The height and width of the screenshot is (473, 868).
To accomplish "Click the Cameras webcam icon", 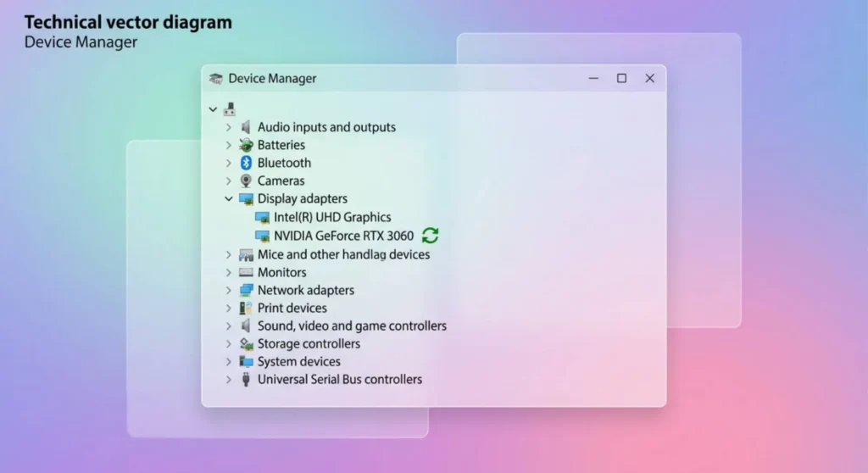I will coord(246,181).
